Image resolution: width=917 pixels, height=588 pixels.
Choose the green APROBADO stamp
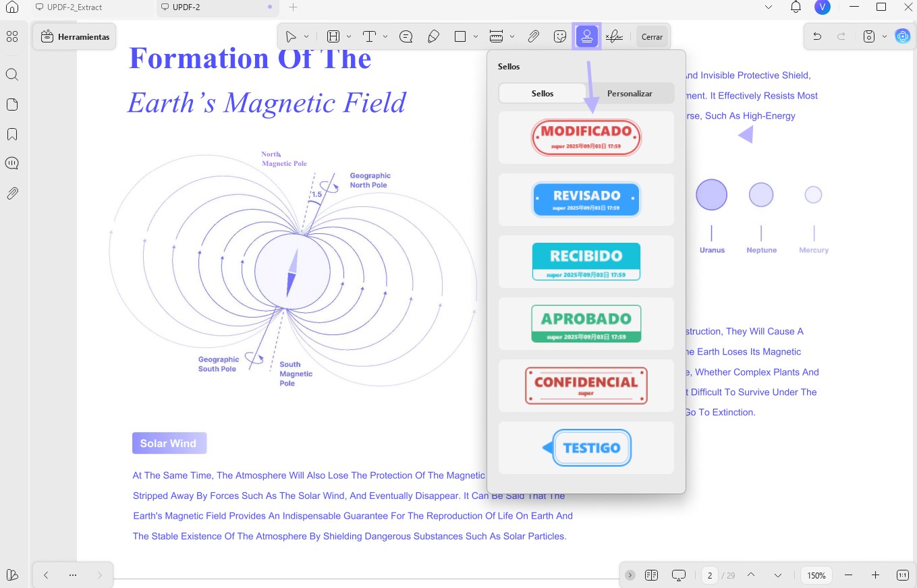pos(586,324)
